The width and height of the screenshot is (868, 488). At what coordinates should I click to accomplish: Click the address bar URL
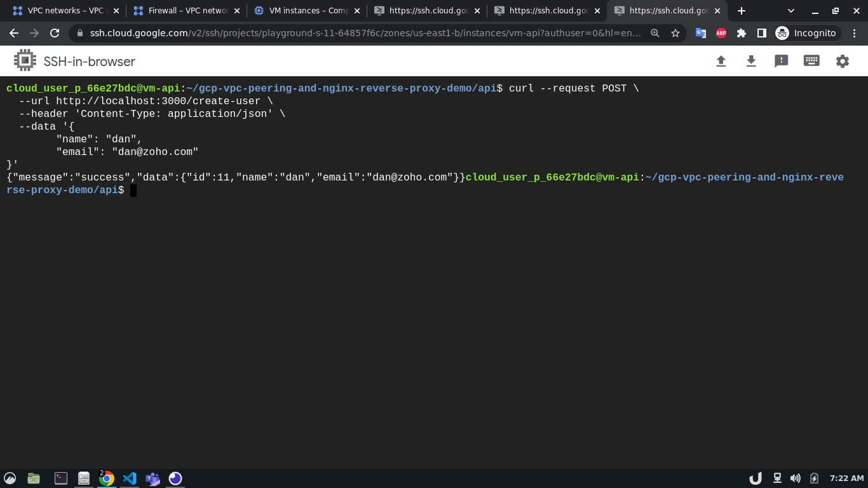tap(365, 33)
